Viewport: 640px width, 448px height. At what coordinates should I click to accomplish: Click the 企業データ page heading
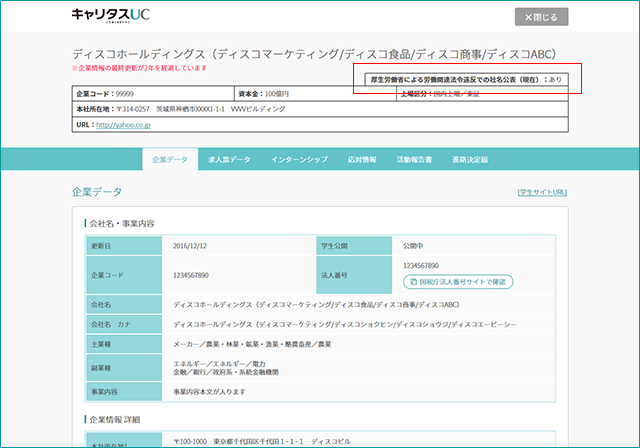click(x=97, y=192)
